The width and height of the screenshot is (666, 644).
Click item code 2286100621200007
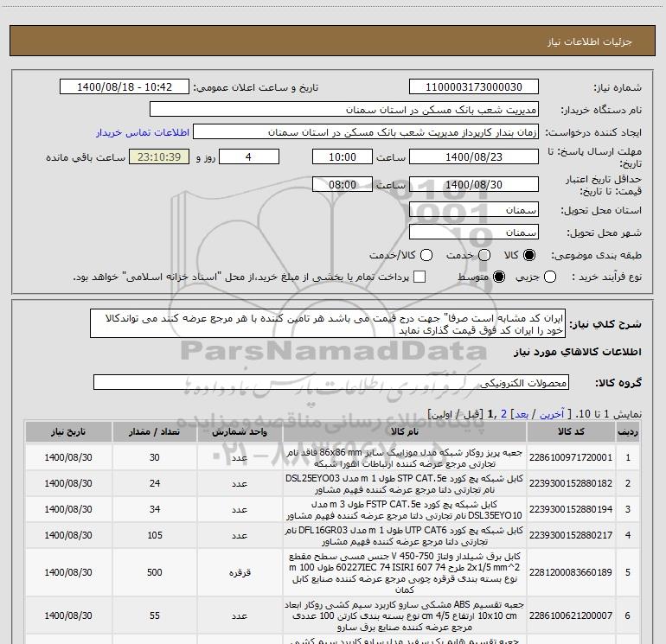click(x=571, y=615)
